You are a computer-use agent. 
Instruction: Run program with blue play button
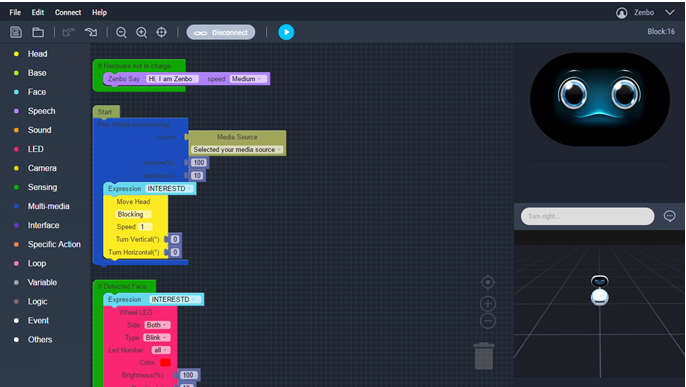click(x=286, y=32)
